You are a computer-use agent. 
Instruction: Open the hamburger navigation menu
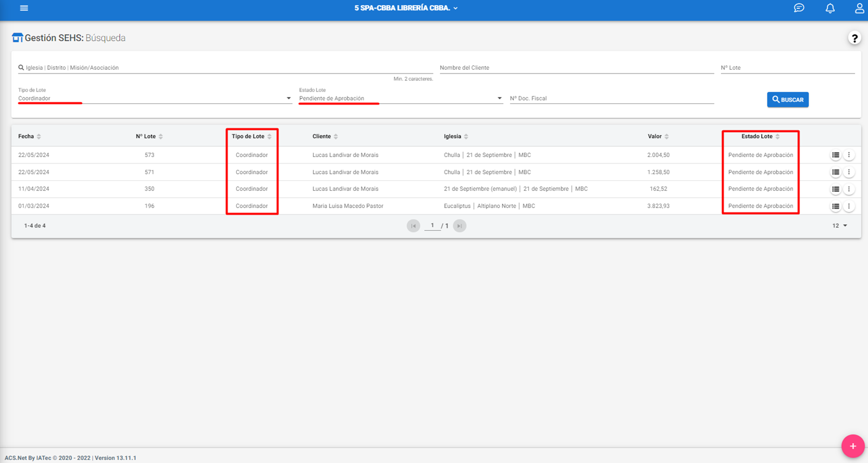(x=24, y=8)
